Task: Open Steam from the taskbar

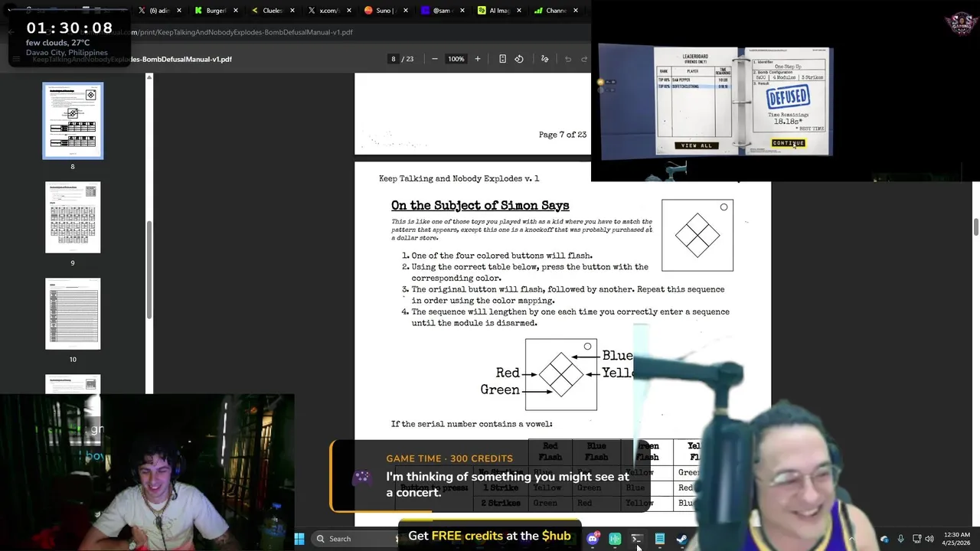Action: pos(681,539)
